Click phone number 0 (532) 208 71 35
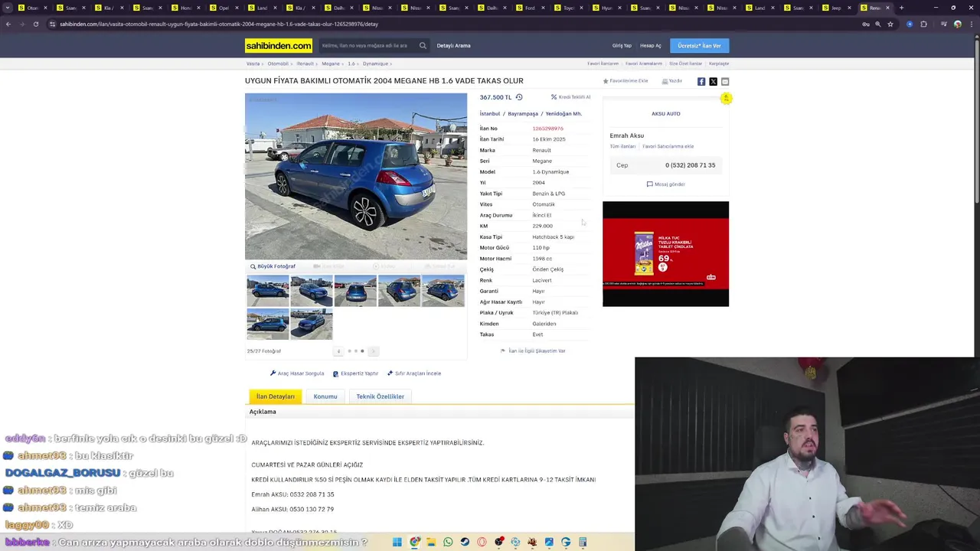This screenshot has width=980, height=551. (x=690, y=165)
